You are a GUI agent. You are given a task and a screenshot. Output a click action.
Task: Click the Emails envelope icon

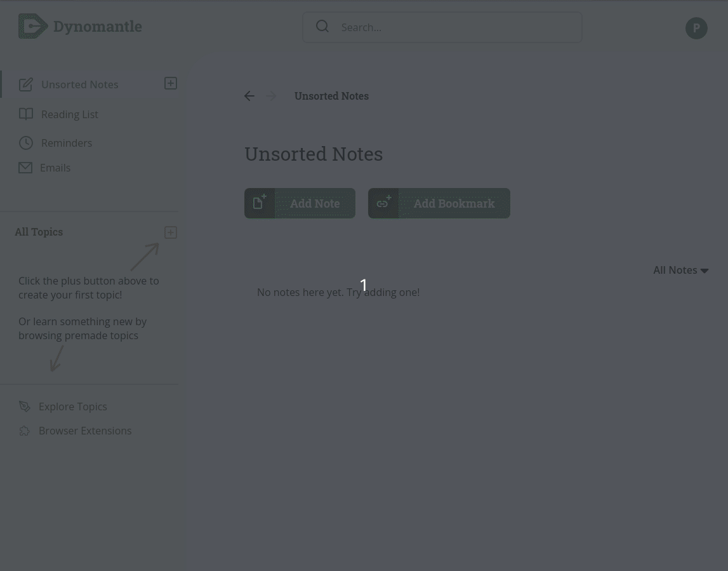pyautogui.click(x=25, y=168)
